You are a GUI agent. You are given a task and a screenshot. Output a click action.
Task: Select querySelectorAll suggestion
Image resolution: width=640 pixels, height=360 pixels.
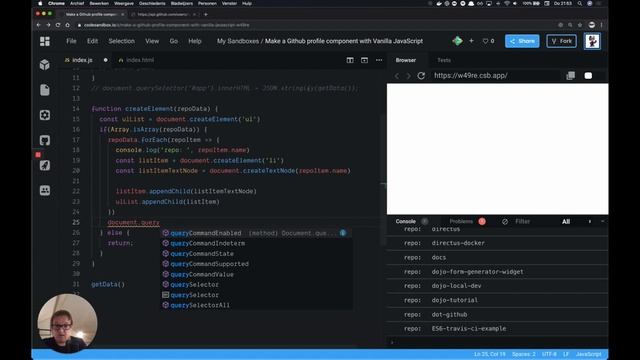(x=256, y=305)
